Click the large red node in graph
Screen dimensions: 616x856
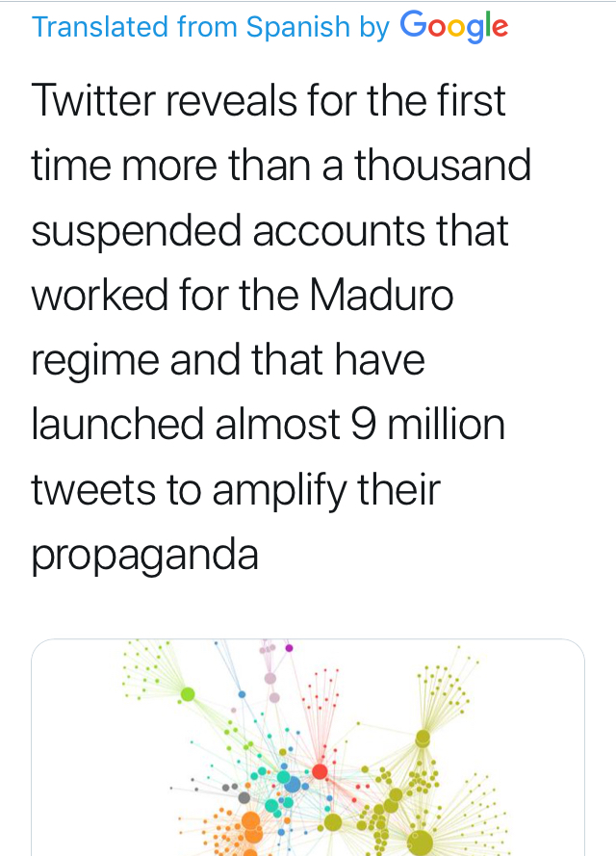pos(320,771)
